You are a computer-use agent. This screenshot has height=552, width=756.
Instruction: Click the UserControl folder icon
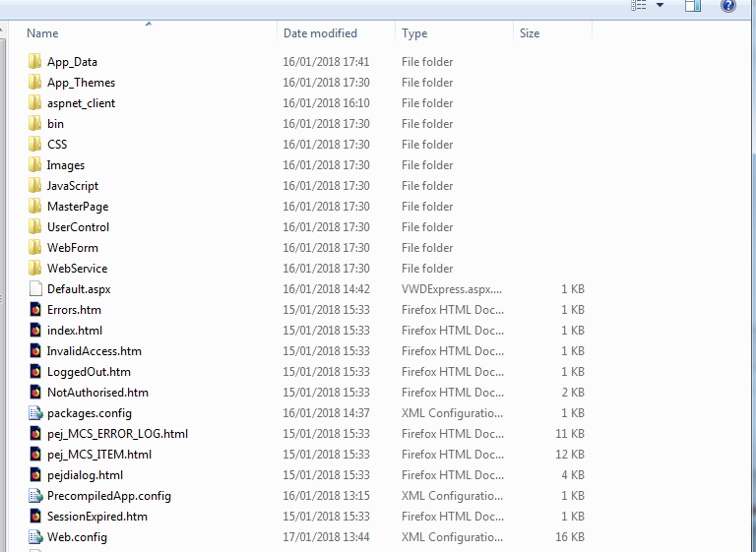tap(34, 226)
